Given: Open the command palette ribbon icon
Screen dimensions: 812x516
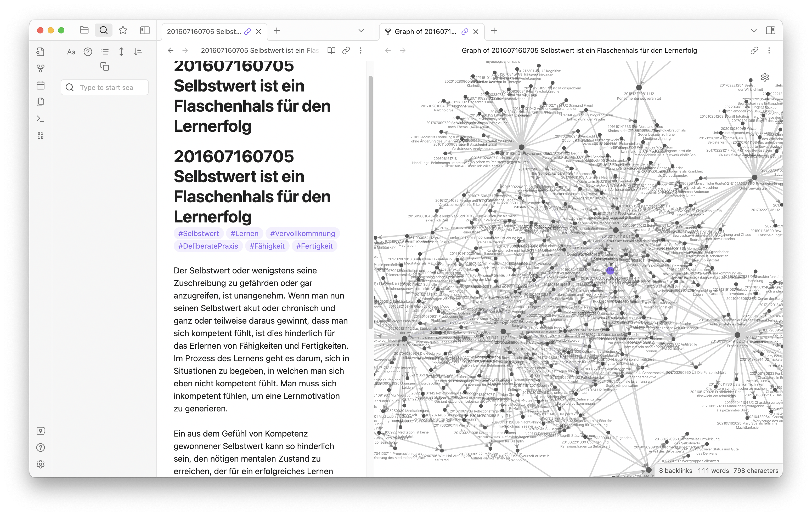Looking at the screenshot, I should click(41, 119).
